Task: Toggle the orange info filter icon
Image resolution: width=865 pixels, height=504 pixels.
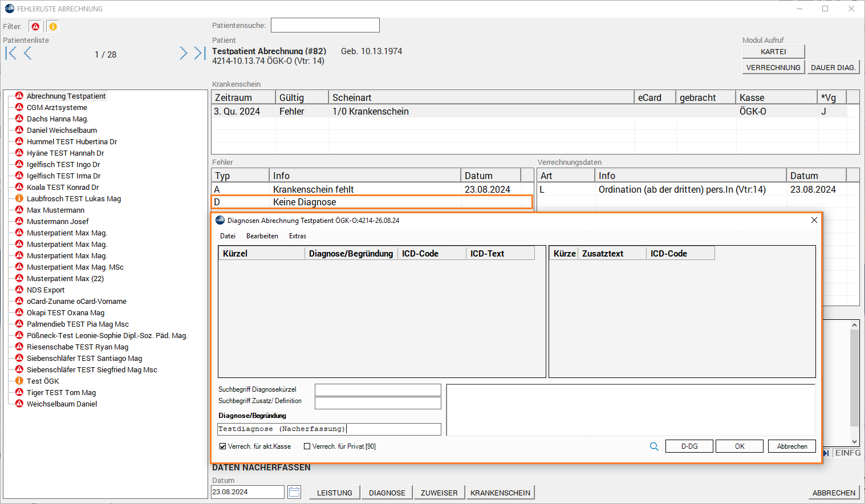Action: 52,27
